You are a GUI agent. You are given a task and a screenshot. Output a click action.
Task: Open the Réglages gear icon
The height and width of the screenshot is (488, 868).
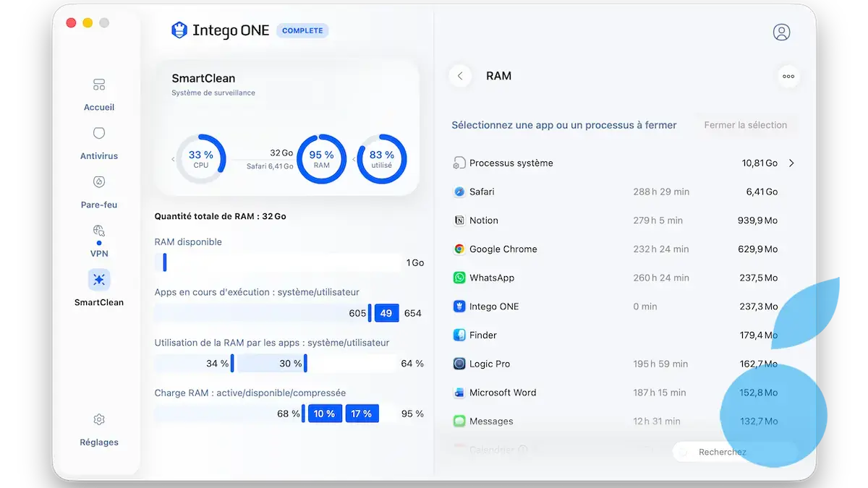[99, 420]
